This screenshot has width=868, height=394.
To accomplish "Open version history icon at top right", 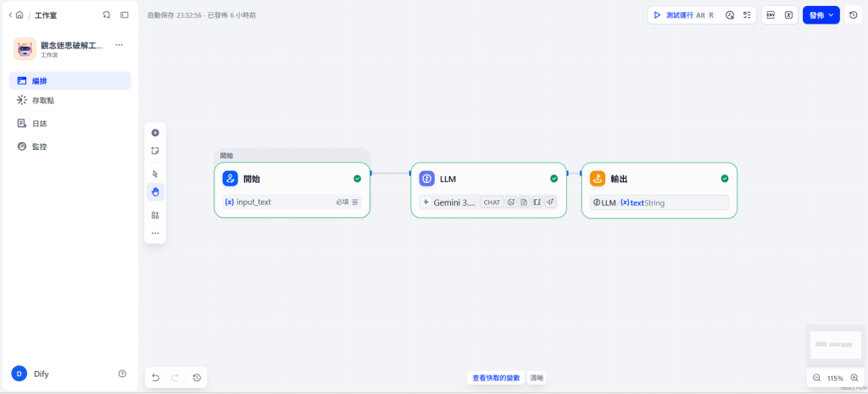I will click(x=853, y=15).
